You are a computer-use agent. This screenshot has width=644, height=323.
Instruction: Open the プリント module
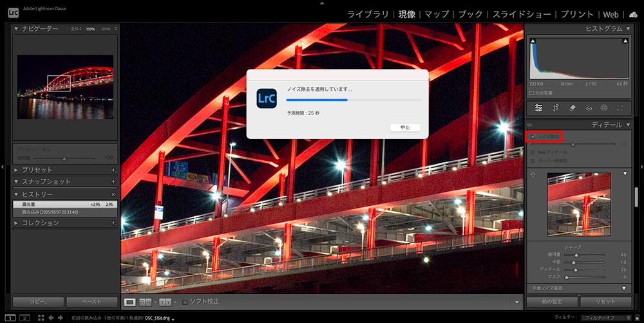(577, 14)
